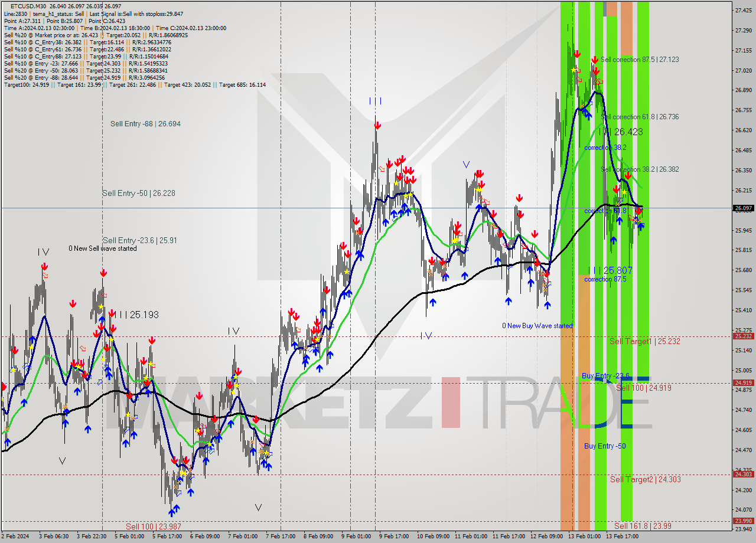Click the 24.200 price axis value
The width and height of the screenshot is (756, 543).
(x=743, y=490)
